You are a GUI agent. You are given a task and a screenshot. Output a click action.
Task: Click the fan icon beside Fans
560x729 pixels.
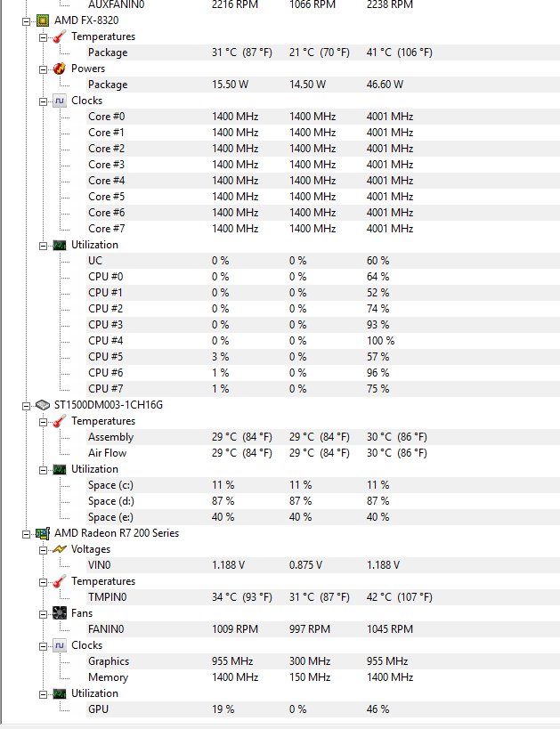pos(60,613)
